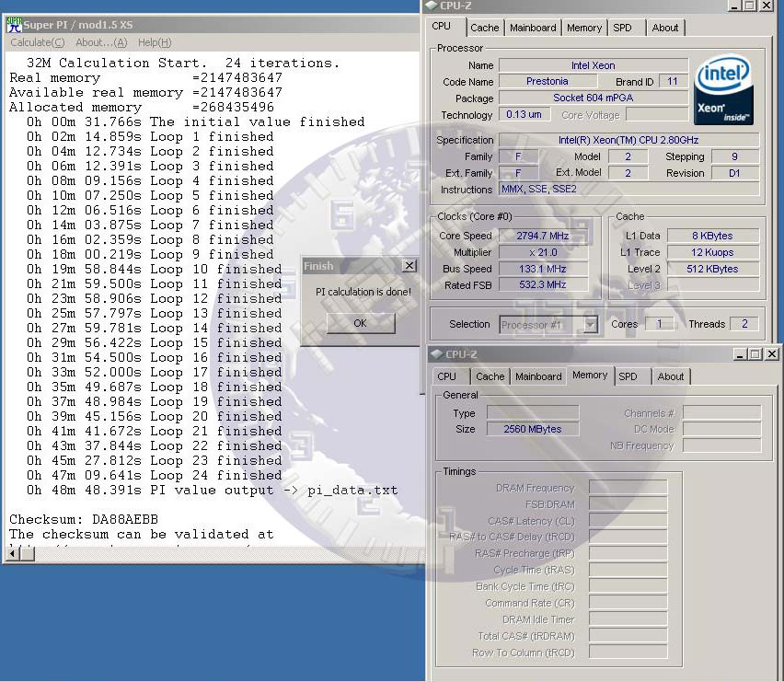The width and height of the screenshot is (784, 682).
Task: Close the bottom CPU-Z window
Action: pyautogui.click(x=772, y=354)
